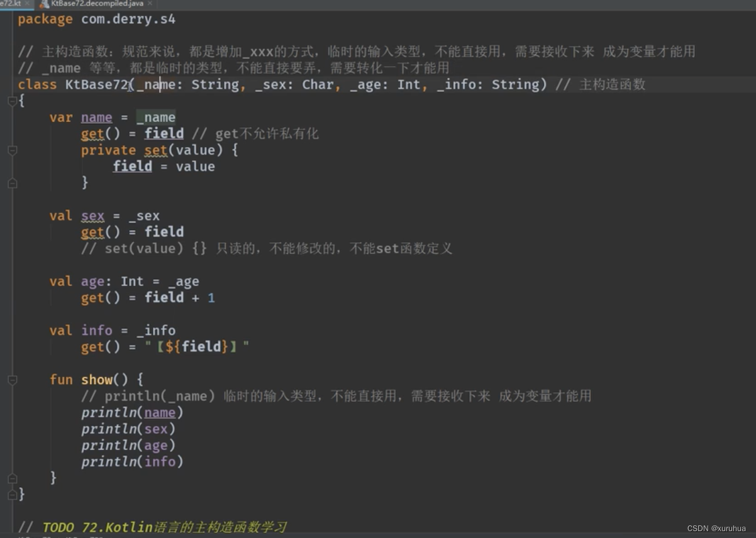Switch to the KtBase72.decompiled.java tab
Viewport: 756px width, 538px height.
(96, 4)
